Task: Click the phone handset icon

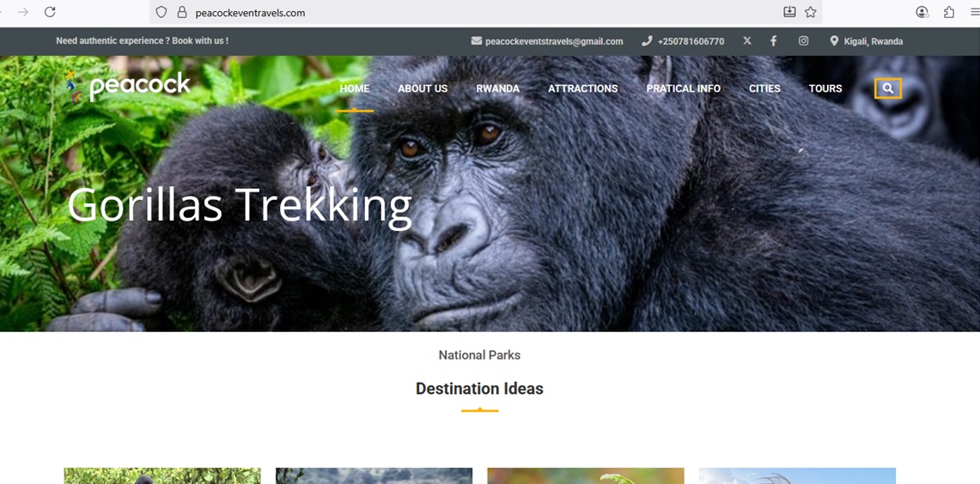Action: pos(647,41)
